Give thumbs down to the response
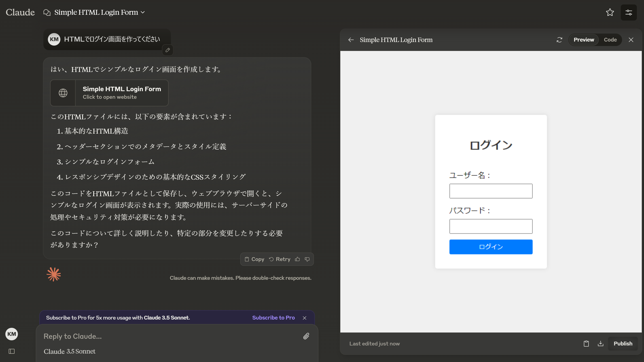The width and height of the screenshot is (644, 362). point(307,259)
